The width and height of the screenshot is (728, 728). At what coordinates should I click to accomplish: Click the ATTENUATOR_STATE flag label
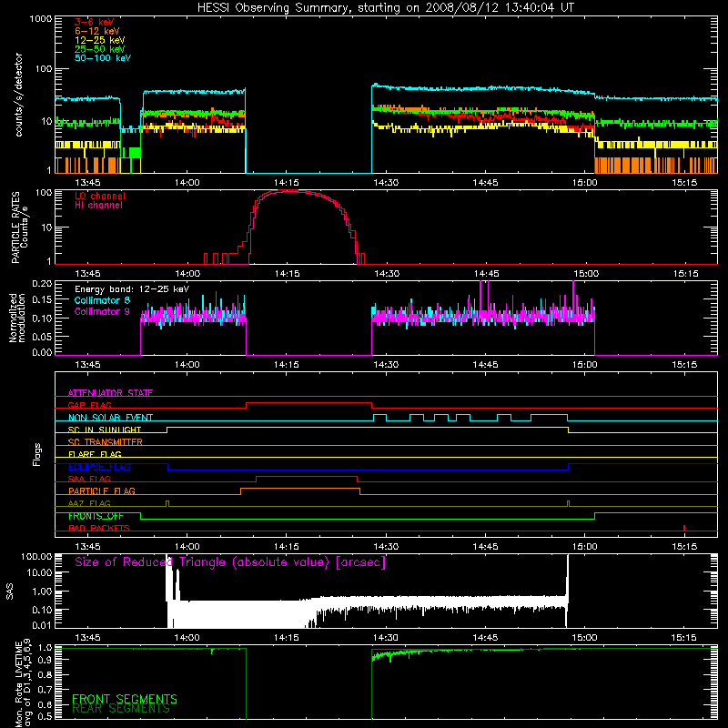110,393
